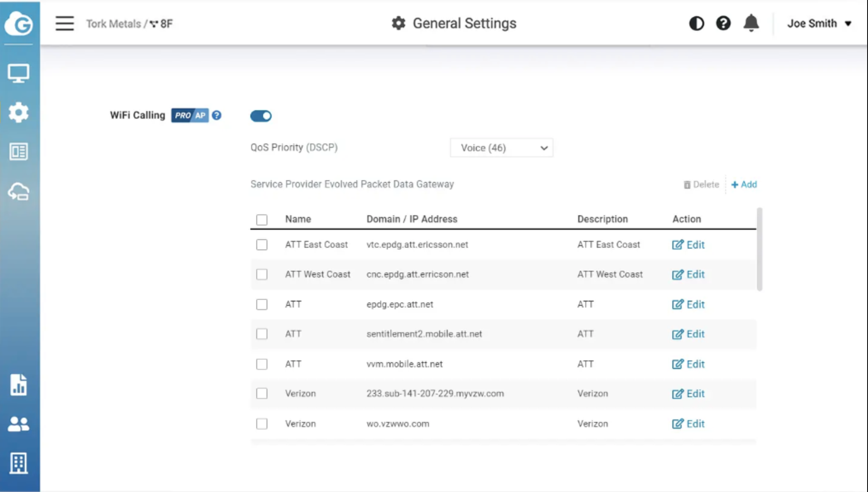Select all gateways with header checkbox
Image resolution: width=868 pixels, height=492 pixels.
(262, 220)
